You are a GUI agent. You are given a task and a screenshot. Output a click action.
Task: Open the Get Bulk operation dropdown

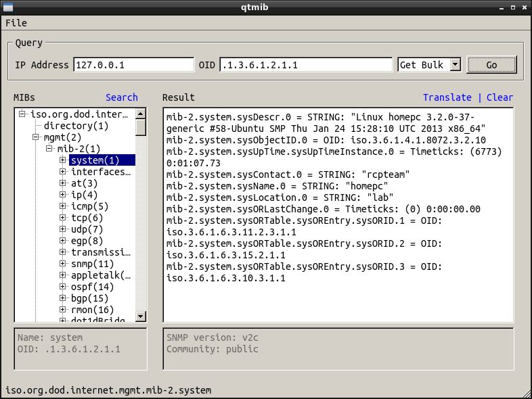pos(455,65)
